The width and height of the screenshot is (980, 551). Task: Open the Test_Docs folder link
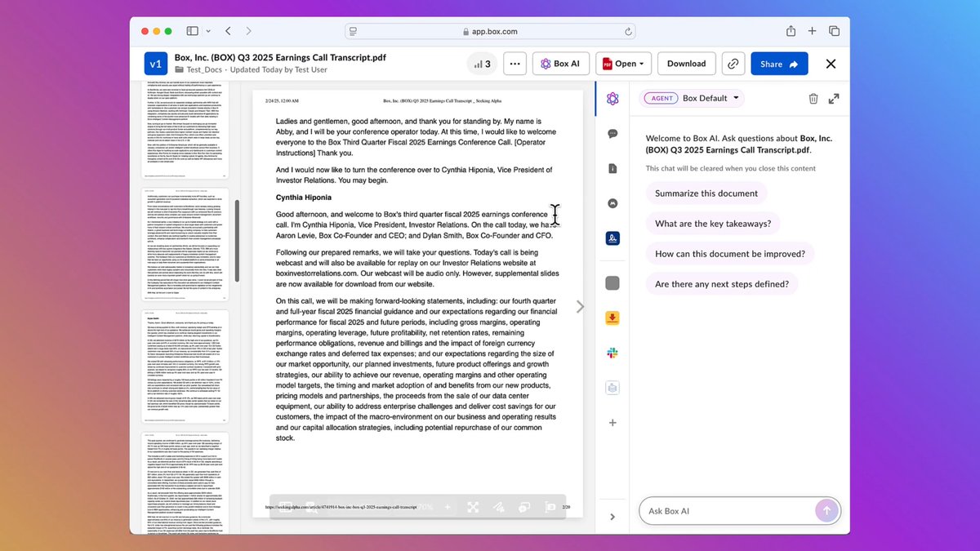(x=204, y=70)
